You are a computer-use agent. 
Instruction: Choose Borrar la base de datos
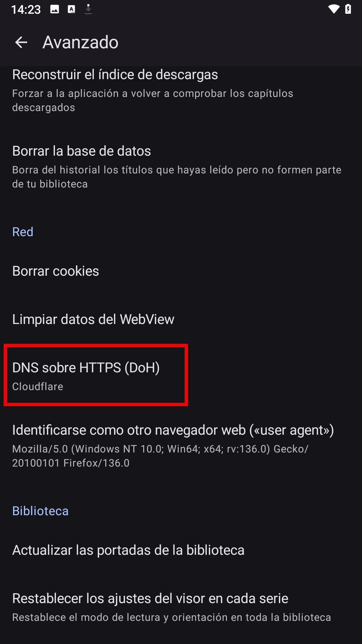(181, 166)
